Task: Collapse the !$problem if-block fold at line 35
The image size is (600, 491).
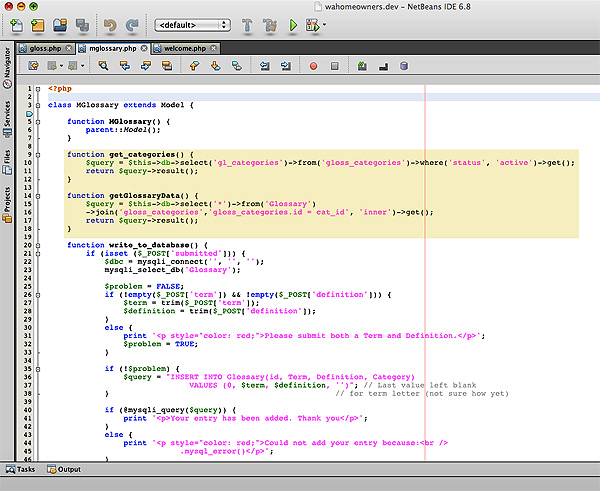Action: 38,369
